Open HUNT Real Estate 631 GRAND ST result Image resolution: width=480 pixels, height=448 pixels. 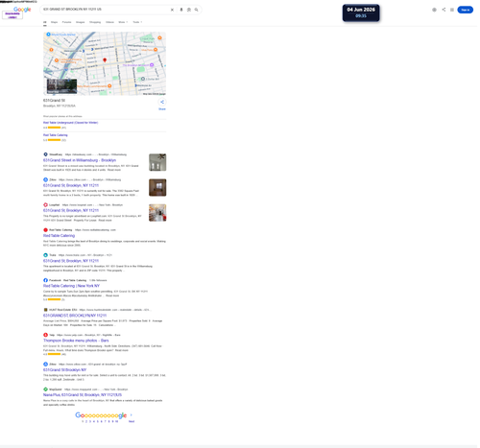point(75,316)
